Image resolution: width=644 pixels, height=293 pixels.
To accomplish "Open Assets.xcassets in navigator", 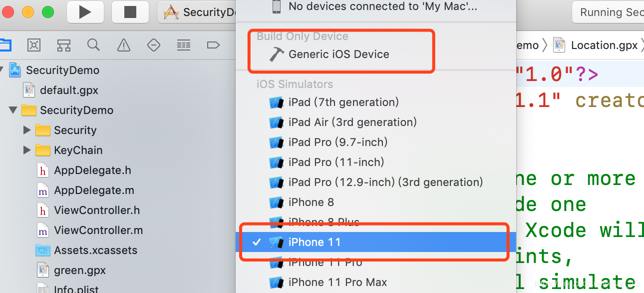I will (95, 250).
